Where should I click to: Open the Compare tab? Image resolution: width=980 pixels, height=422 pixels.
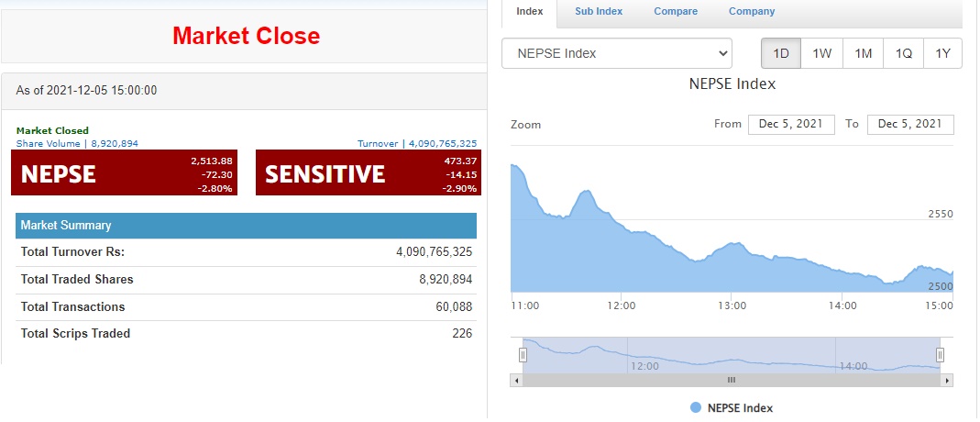pyautogui.click(x=676, y=12)
